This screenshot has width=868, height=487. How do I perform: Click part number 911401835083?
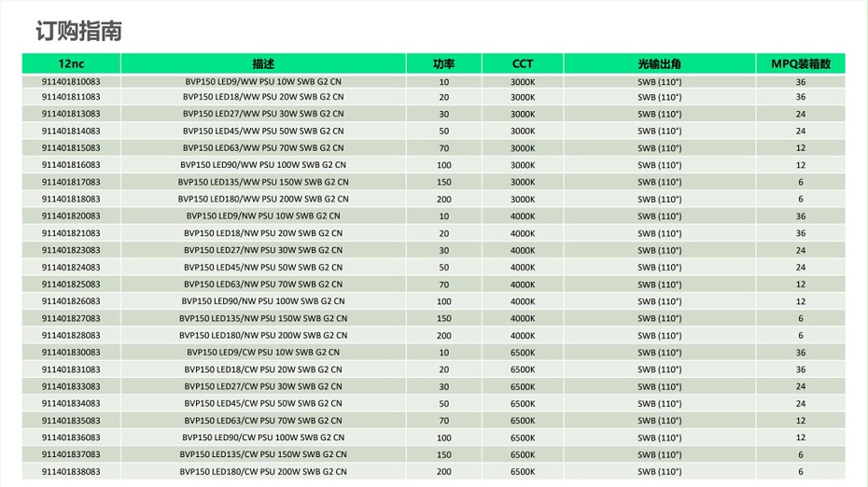71,421
